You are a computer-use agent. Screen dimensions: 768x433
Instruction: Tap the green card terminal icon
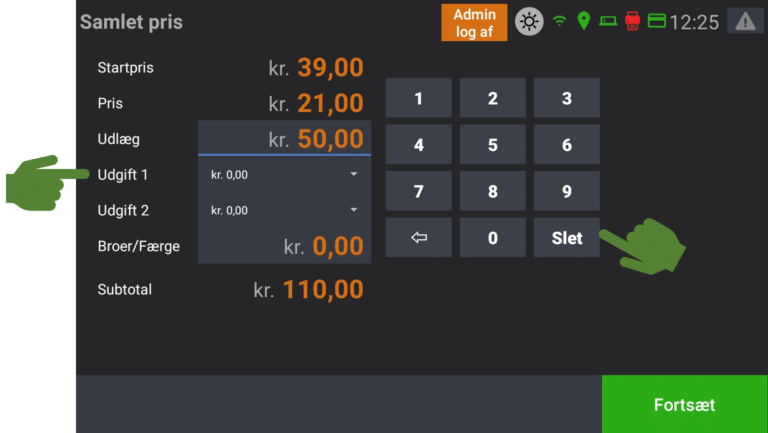[656, 21]
